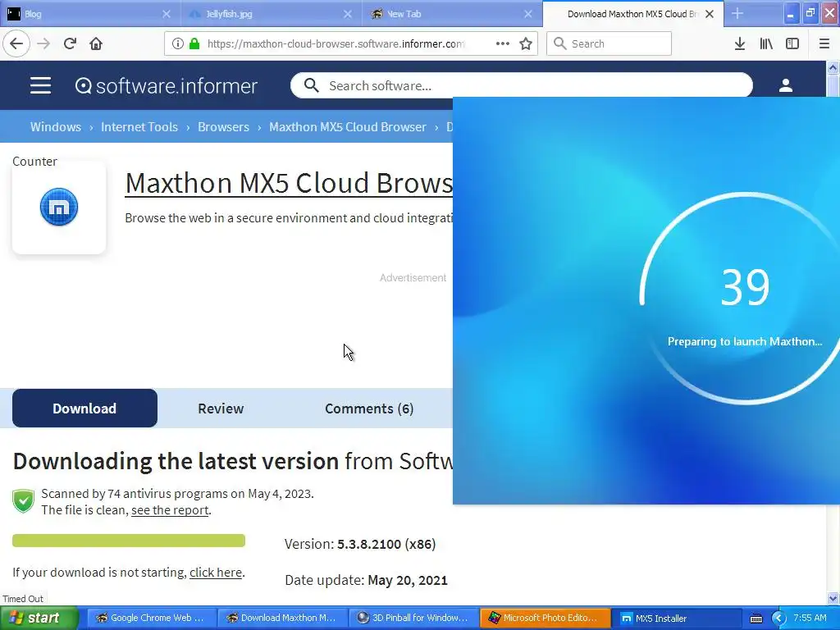Image resolution: width=840 pixels, height=630 pixels.
Task: Switch to Google Chrome Web taskbar item
Action: [152, 618]
